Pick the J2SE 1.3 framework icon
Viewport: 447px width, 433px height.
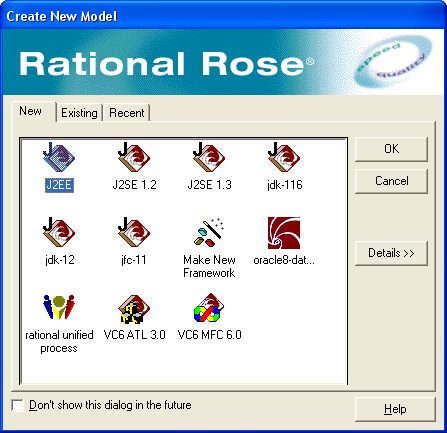coord(209,158)
